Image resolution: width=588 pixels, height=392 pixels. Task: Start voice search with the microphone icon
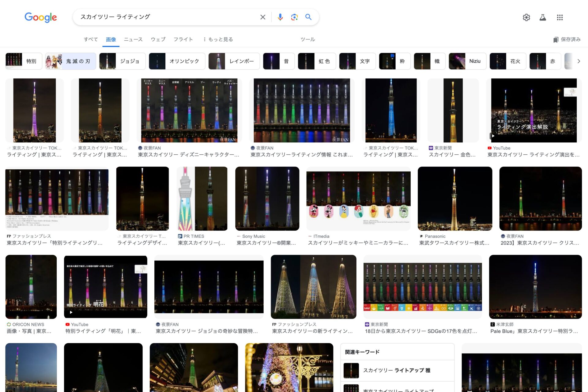pos(280,17)
